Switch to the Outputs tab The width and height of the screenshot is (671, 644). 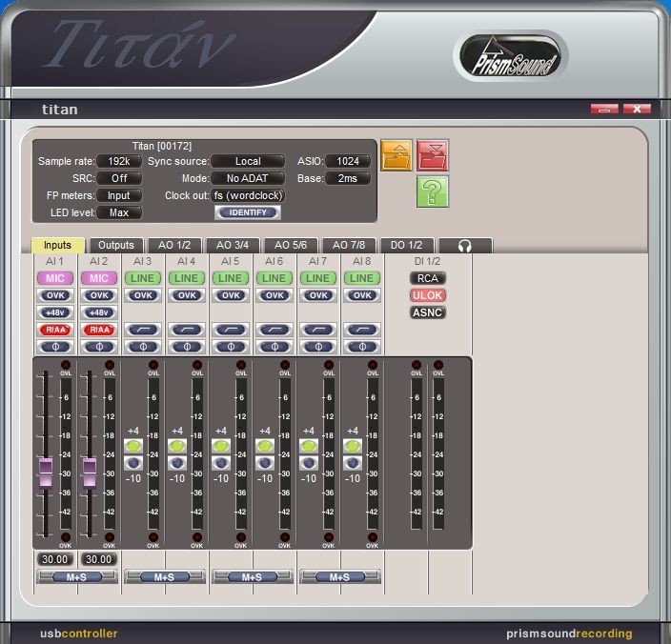[116, 246]
